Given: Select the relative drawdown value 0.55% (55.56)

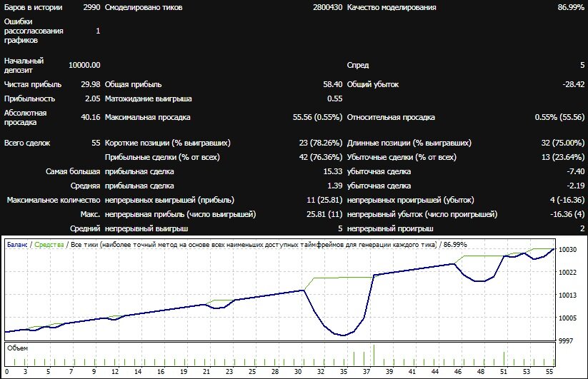Looking at the screenshot, I should tap(559, 117).
